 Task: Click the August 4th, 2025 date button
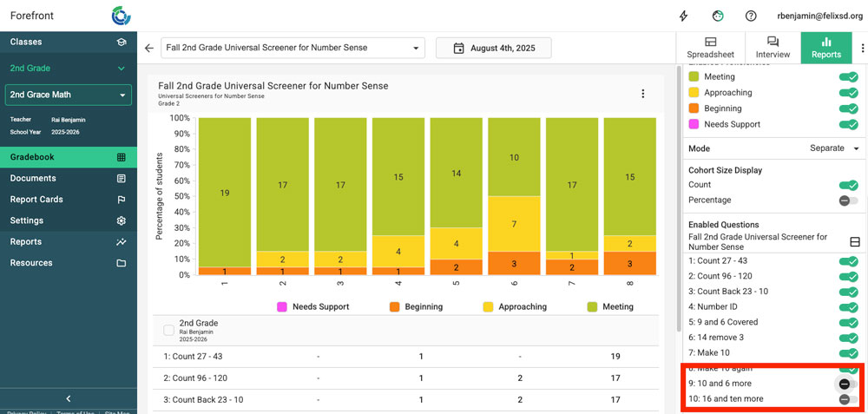click(494, 49)
